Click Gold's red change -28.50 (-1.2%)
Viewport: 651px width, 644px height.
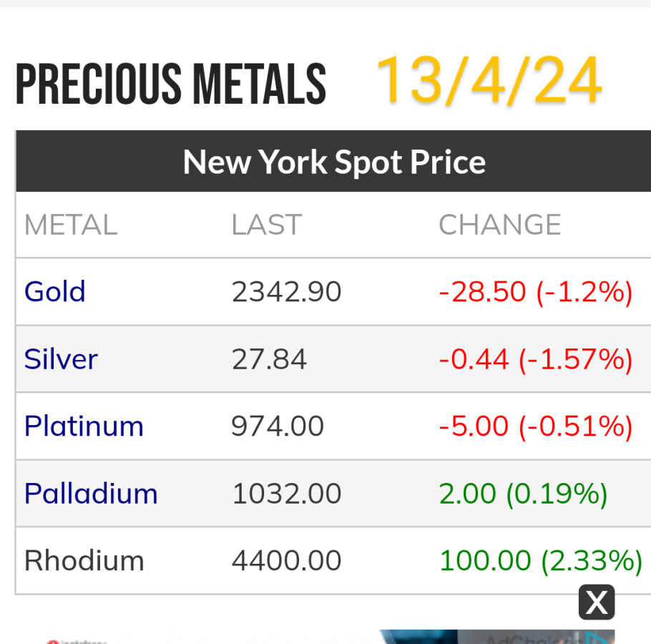pyautogui.click(x=535, y=292)
